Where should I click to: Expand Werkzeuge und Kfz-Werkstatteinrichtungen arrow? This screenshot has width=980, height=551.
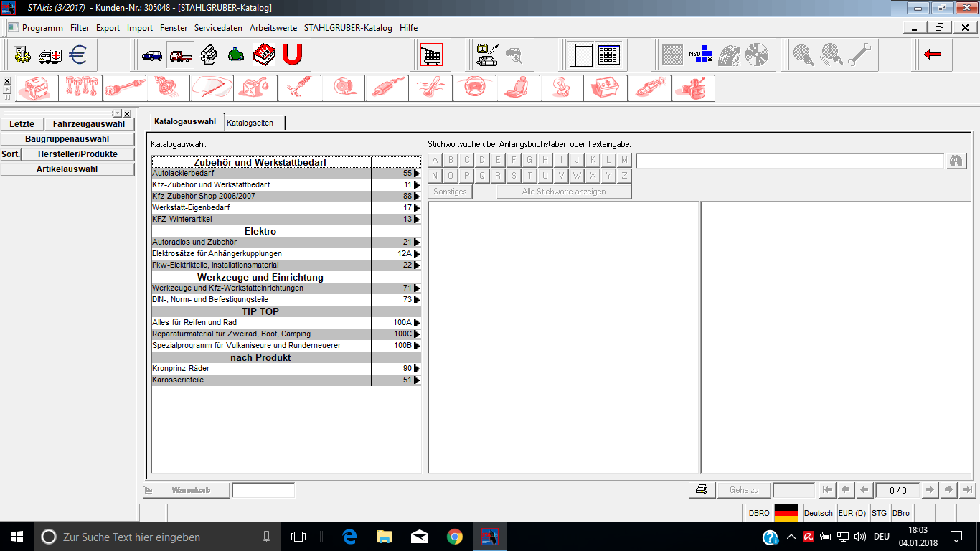pyautogui.click(x=417, y=288)
